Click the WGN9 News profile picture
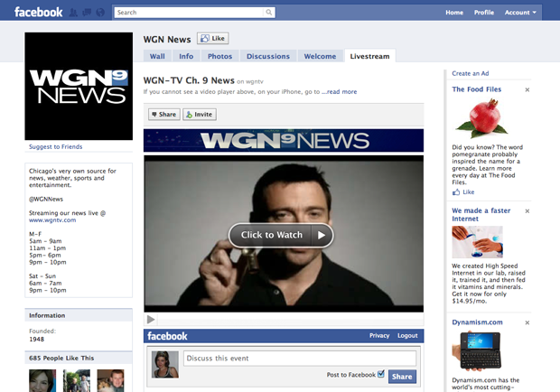Viewport: 560px width, 392px height. point(79,86)
